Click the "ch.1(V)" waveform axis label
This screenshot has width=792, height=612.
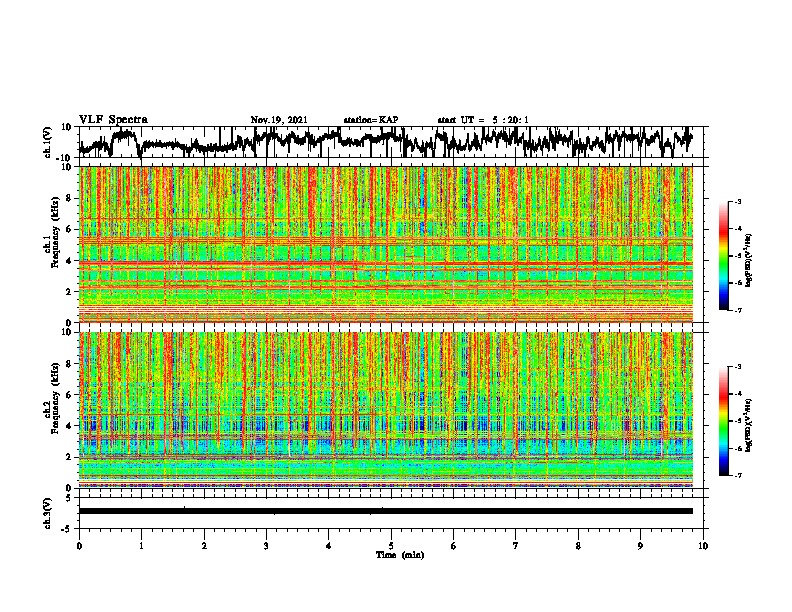pyautogui.click(x=48, y=142)
